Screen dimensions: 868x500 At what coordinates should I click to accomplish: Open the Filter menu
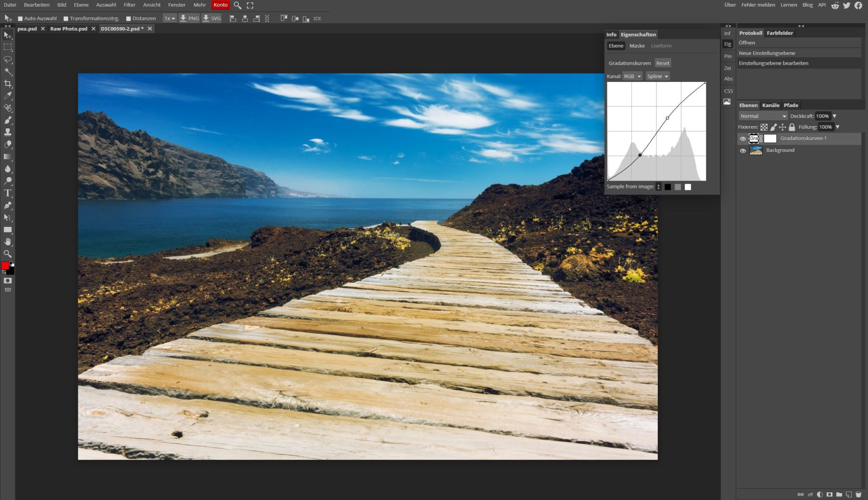(x=129, y=5)
